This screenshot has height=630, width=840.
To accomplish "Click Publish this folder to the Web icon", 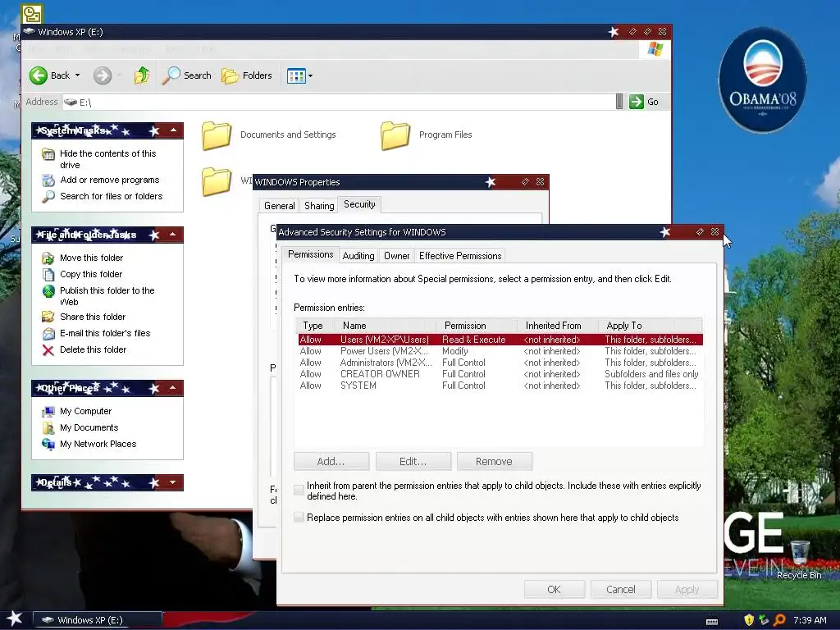I will 48,291.
